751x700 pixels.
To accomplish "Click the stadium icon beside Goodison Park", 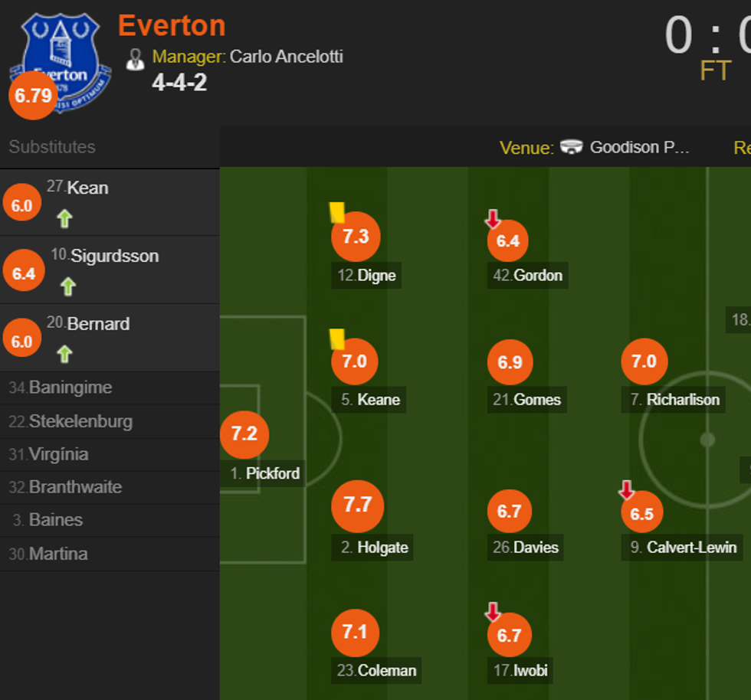I will coord(571,147).
